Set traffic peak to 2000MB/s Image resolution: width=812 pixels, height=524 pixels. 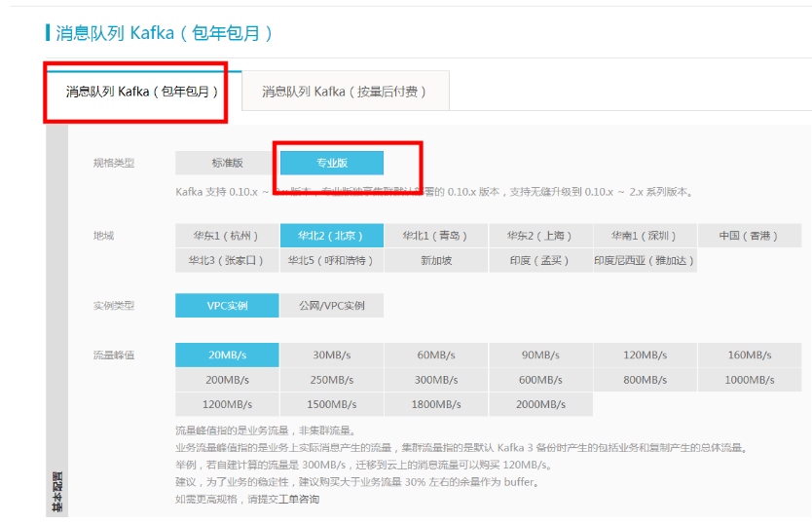tap(540, 404)
